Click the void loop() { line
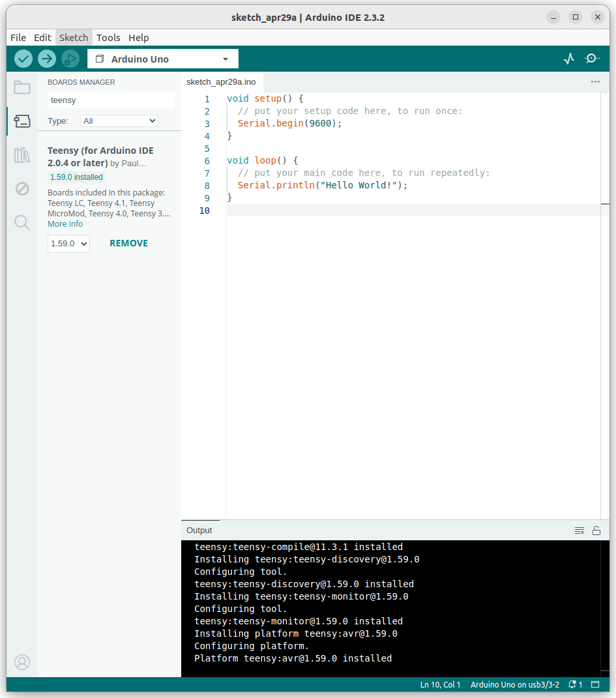The image size is (616, 698). click(x=263, y=160)
